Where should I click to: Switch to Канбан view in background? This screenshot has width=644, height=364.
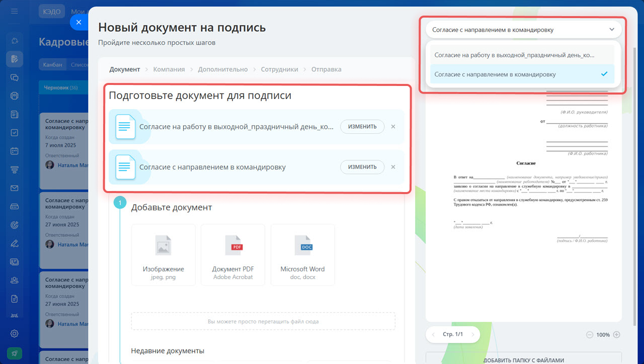point(53,64)
